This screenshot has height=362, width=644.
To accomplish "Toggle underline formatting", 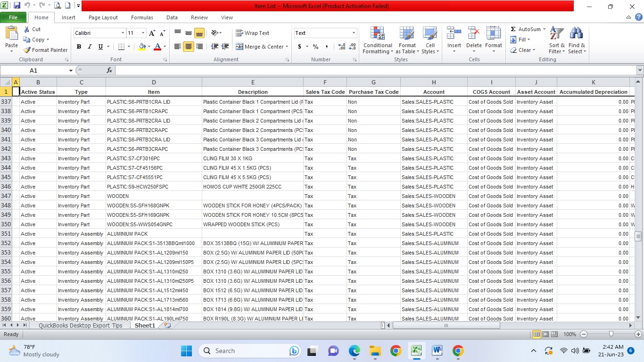I will click(x=100, y=47).
